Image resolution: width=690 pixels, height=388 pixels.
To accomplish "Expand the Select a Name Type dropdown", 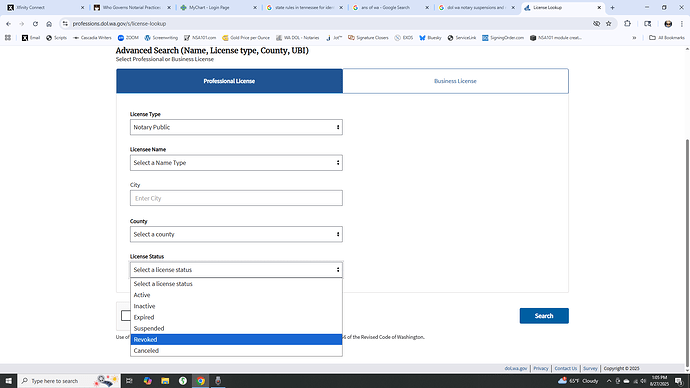I will coord(236,163).
